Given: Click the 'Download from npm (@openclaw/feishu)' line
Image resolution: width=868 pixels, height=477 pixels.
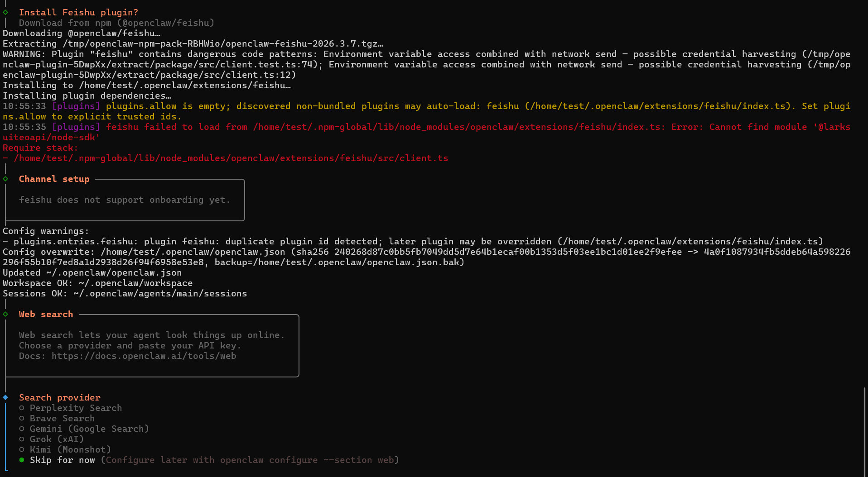Looking at the screenshot, I should coord(116,23).
